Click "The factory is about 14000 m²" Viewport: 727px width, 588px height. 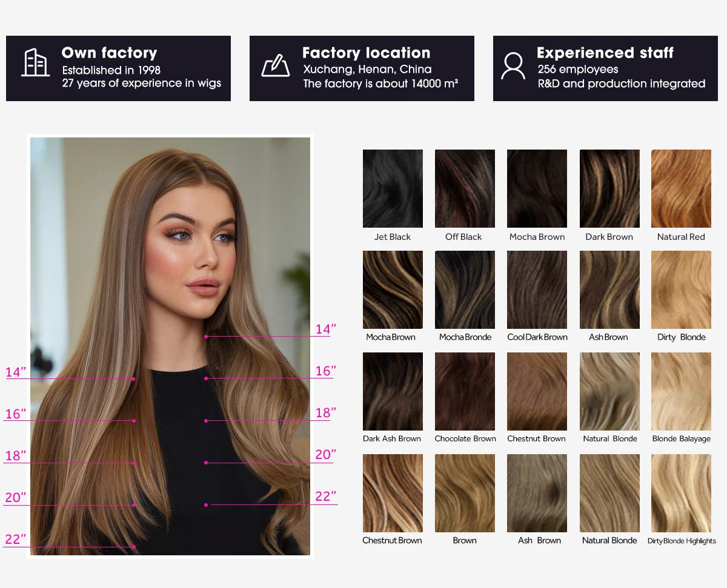pos(380,84)
